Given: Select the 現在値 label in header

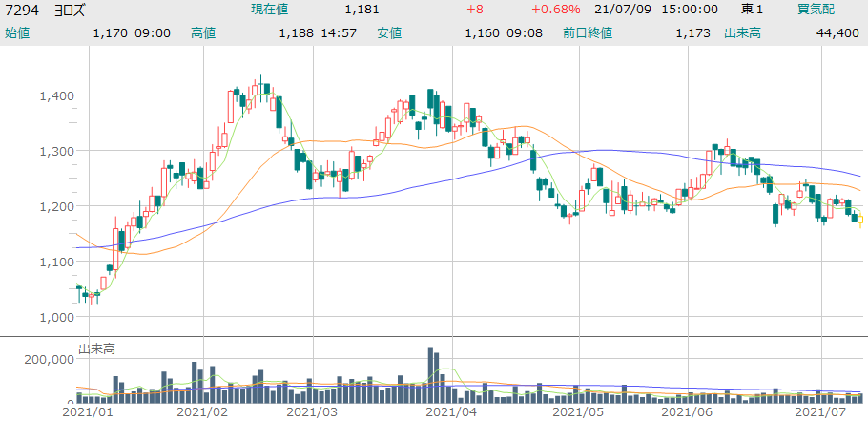Looking at the screenshot, I should click(270, 10).
